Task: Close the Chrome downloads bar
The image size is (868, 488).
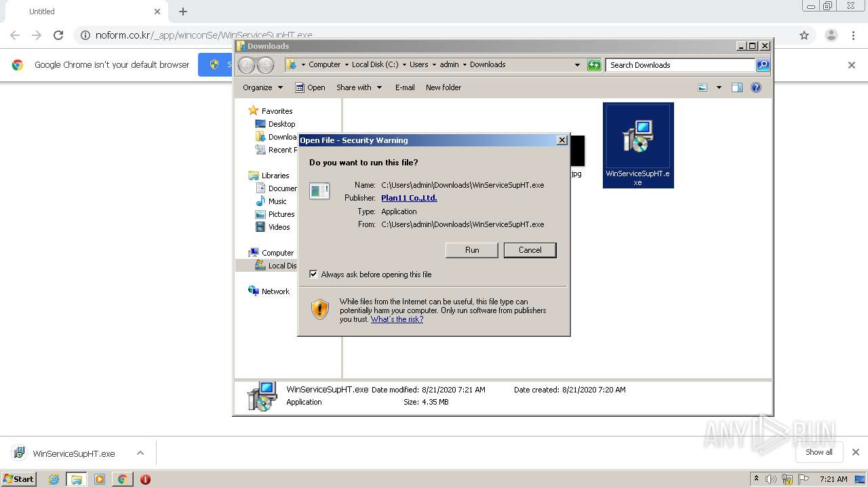Action: [856, 452]
